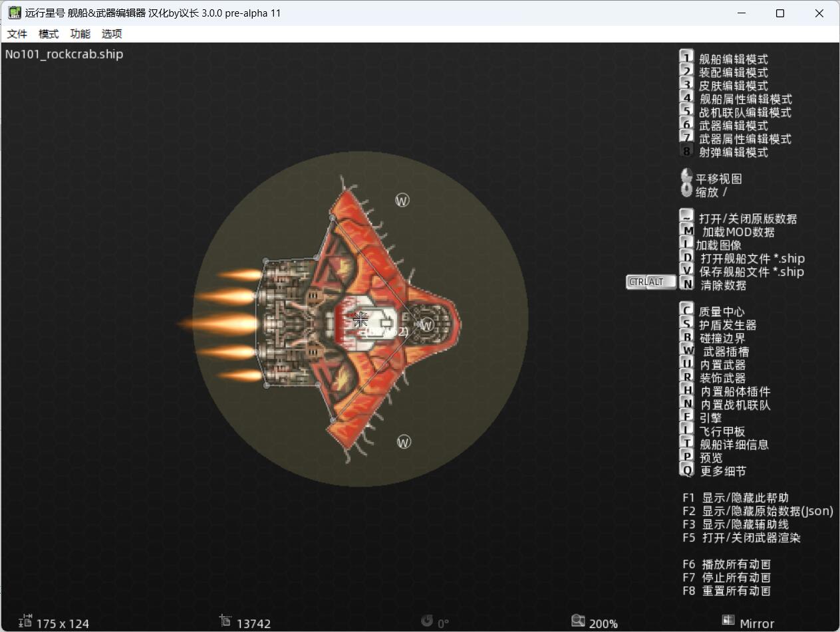Click the C key icon for center of mass

point(686,310)
